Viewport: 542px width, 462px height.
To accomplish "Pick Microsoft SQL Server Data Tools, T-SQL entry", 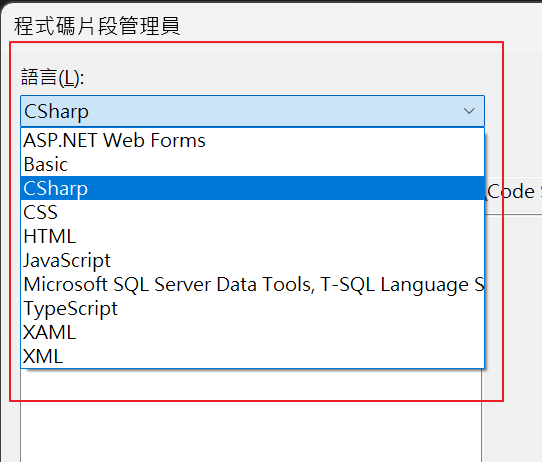I will click(x=252, y=284).
